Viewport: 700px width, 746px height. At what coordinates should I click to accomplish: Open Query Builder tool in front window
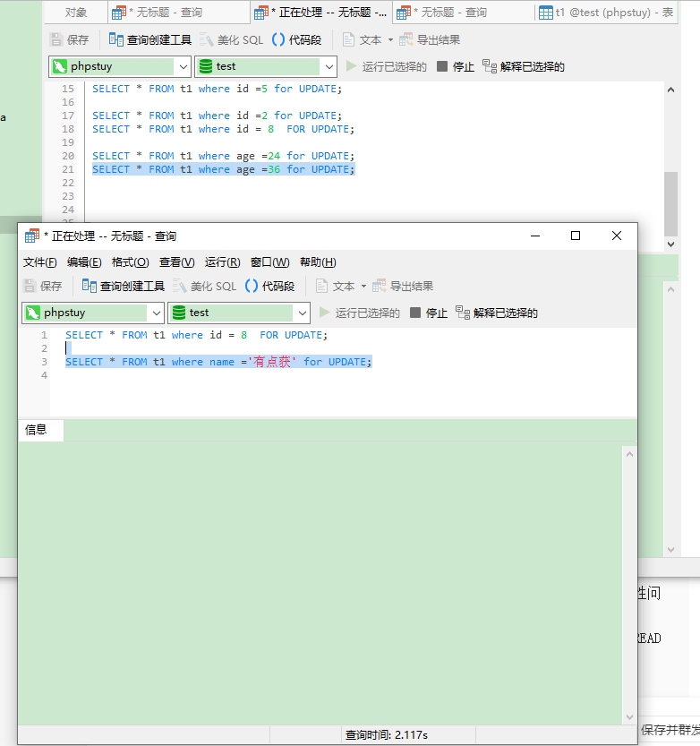[124, 286]
